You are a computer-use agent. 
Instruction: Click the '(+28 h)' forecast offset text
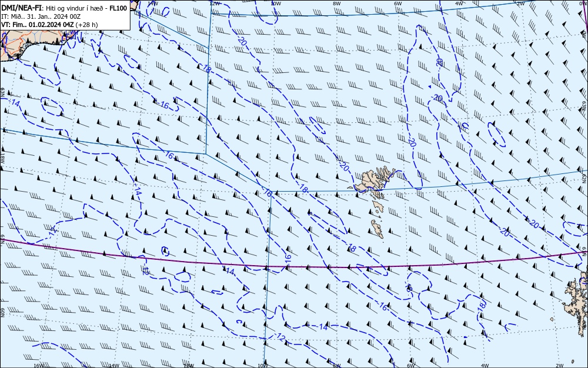[x=86, y=25]
